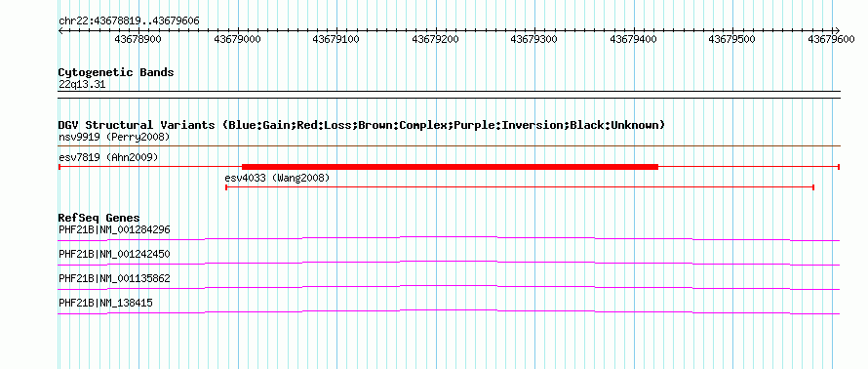Click the right arrowhead of the ruler
This screenshot has width=868, height=369.
click(838, 30)
